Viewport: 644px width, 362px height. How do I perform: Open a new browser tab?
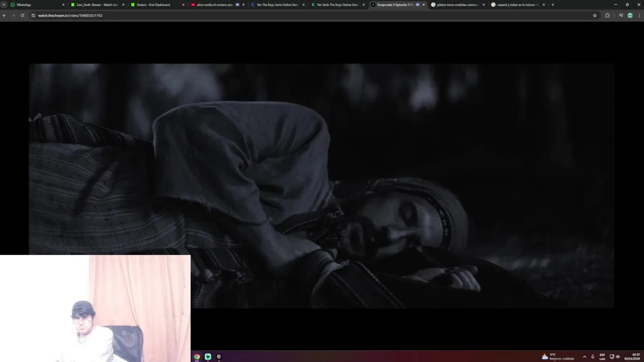click(x=552, y=5)
